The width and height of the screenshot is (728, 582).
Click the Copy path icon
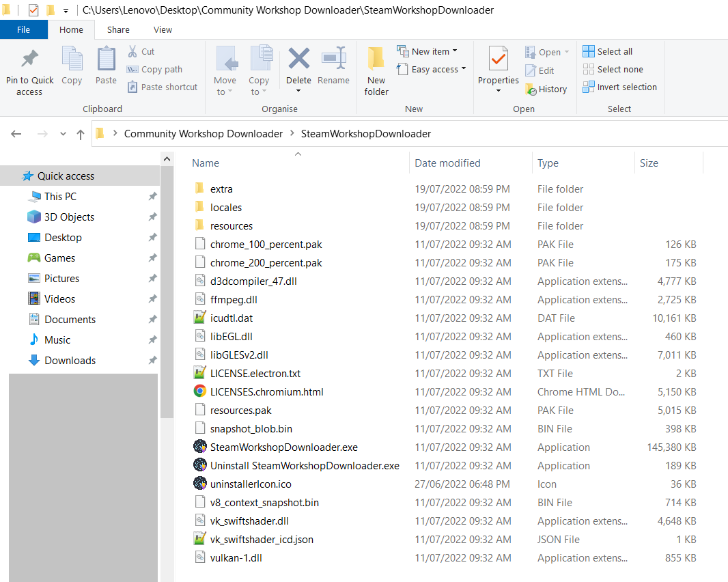coord(132,69)
